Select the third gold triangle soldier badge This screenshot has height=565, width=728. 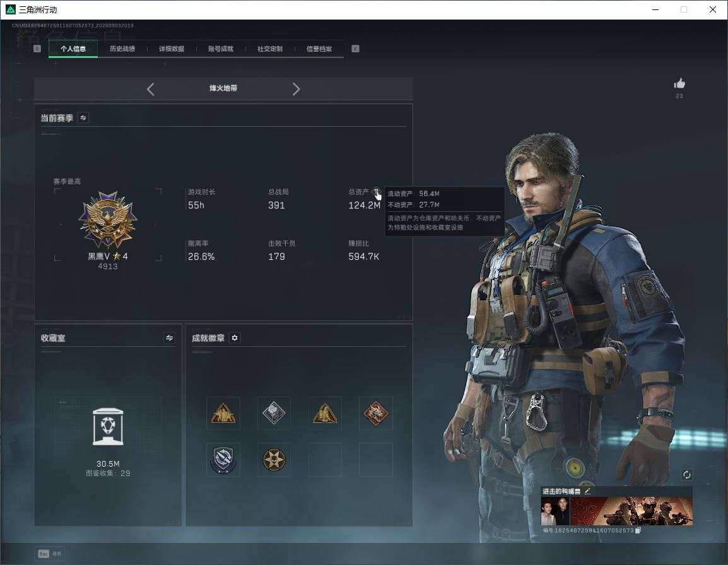point(325,413)
